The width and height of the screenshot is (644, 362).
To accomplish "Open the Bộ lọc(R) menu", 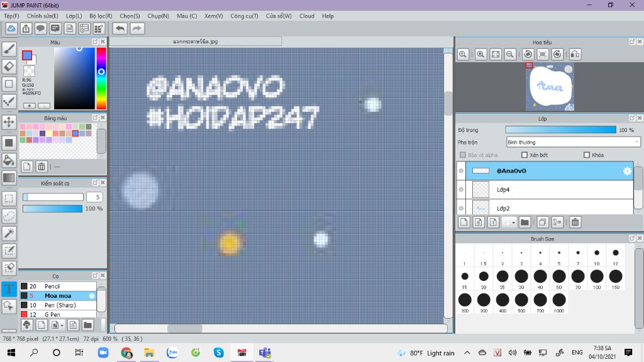I will click(101, 16).
